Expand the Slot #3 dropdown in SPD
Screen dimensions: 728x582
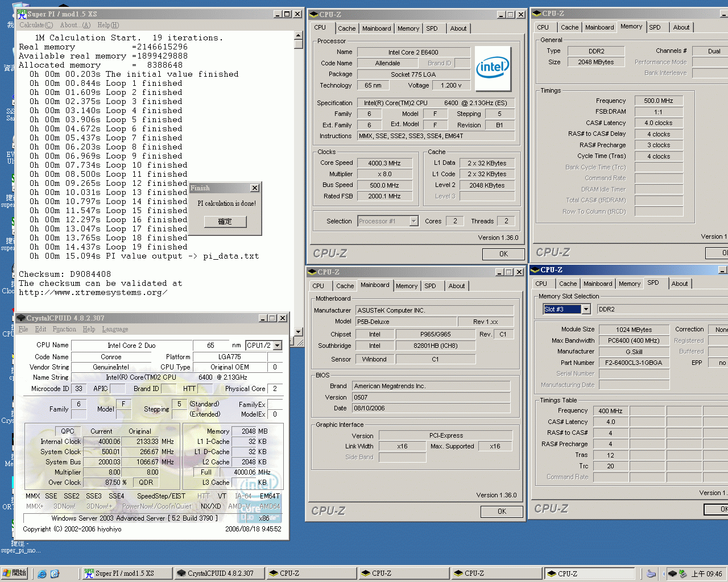click(586, 309)
